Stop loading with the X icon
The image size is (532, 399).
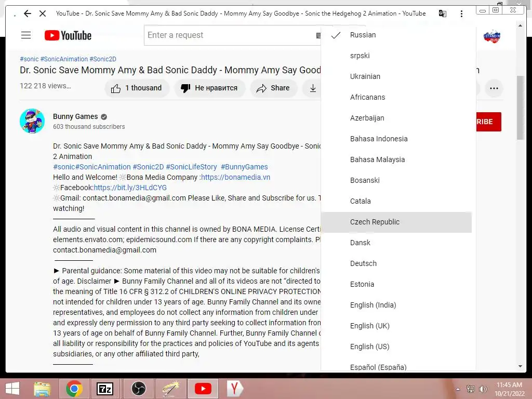[43, 14]
